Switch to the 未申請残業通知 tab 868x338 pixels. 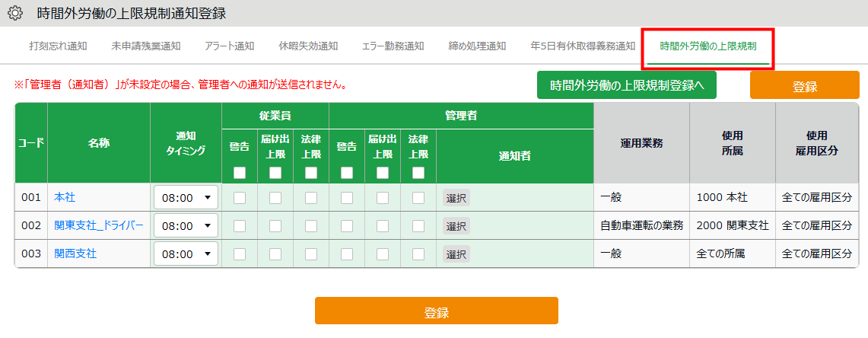pyautogui.click(x=146, y=46)
